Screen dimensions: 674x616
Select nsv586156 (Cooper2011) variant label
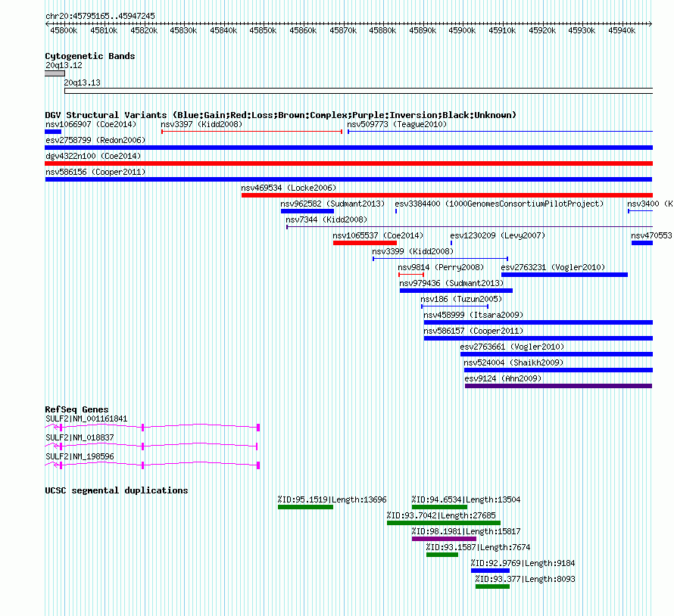(95, 172)
